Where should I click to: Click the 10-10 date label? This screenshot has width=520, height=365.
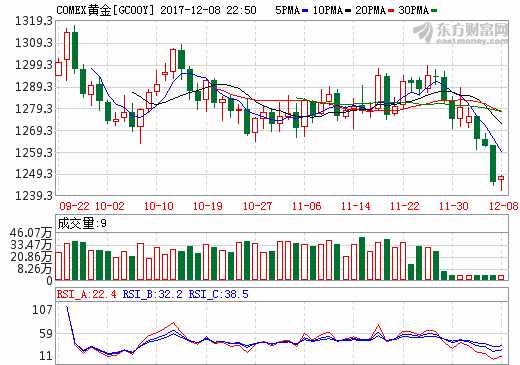coord(159,206)
